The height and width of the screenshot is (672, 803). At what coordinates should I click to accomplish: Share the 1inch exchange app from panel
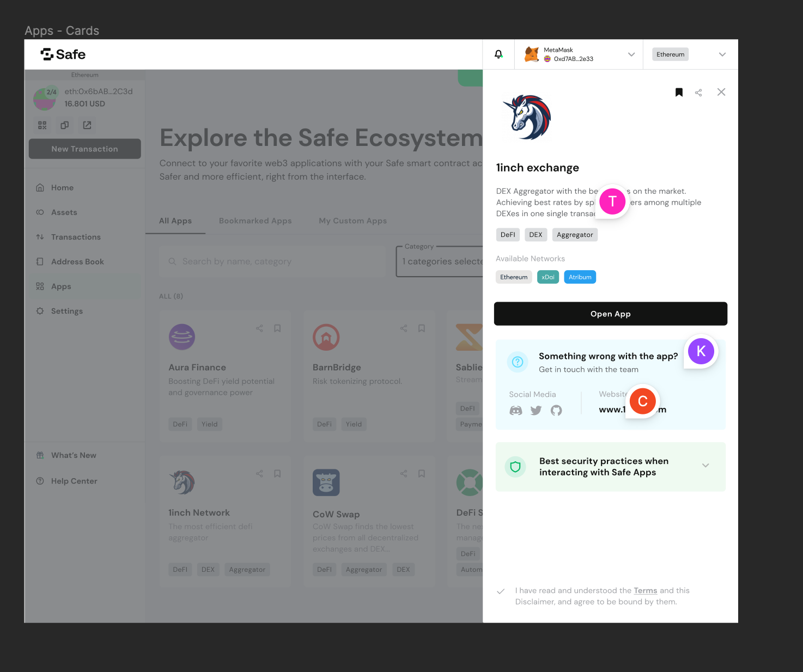pyautogui.click(x=698, y=93)
